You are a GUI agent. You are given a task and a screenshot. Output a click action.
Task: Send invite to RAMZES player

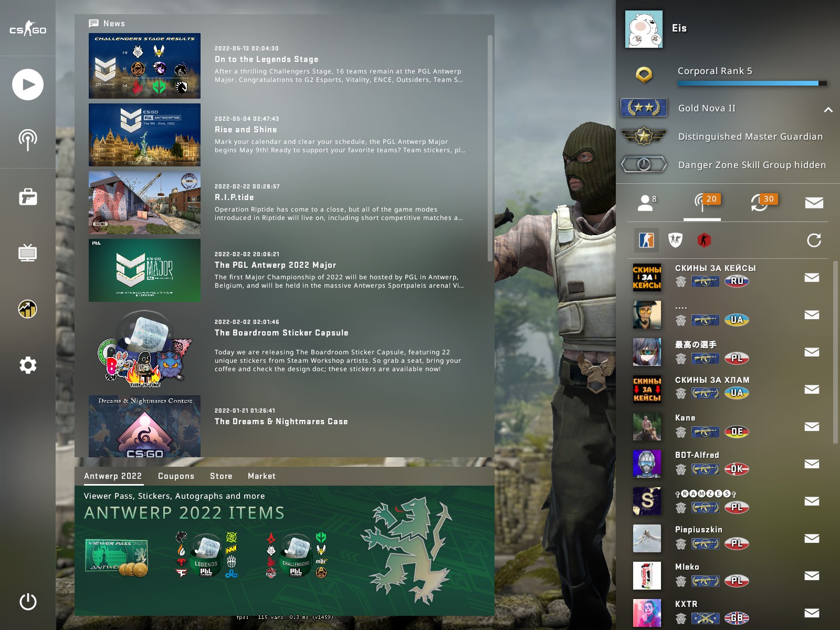pos(812,501)
